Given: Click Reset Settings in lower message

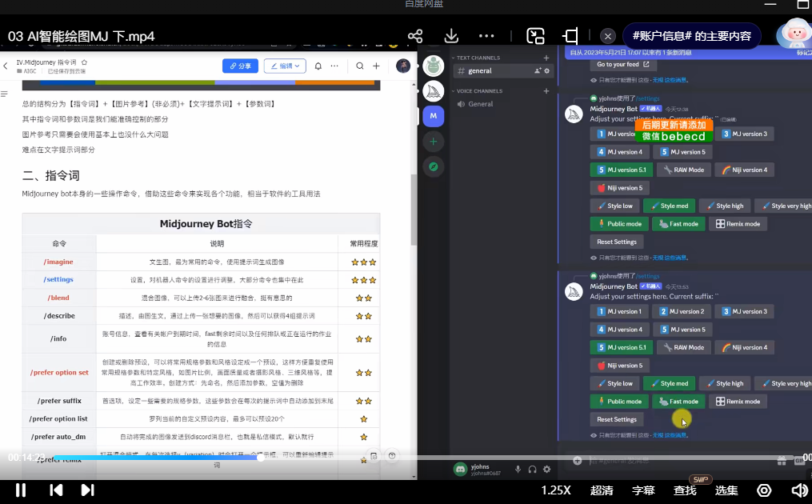Looking at the screenshot, I should (616, 419).
